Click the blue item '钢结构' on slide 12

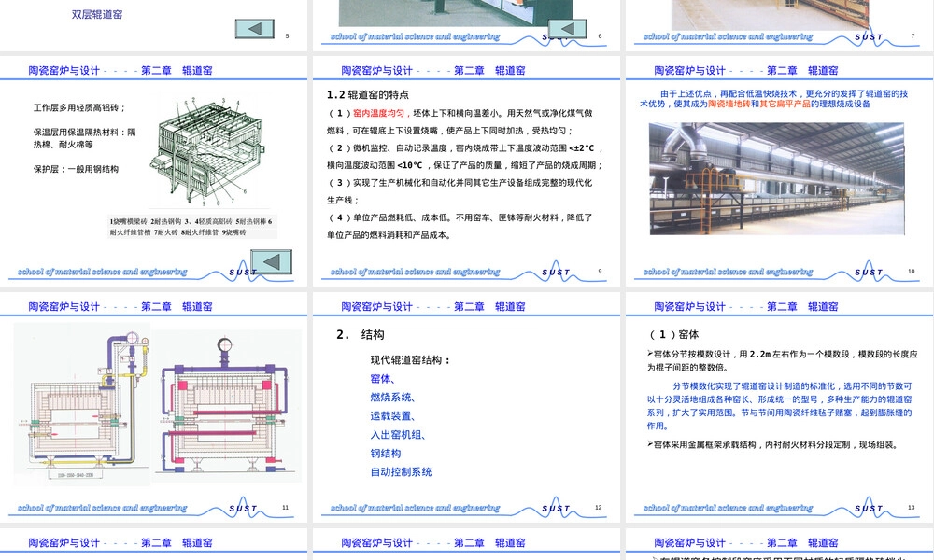(386, 453)
